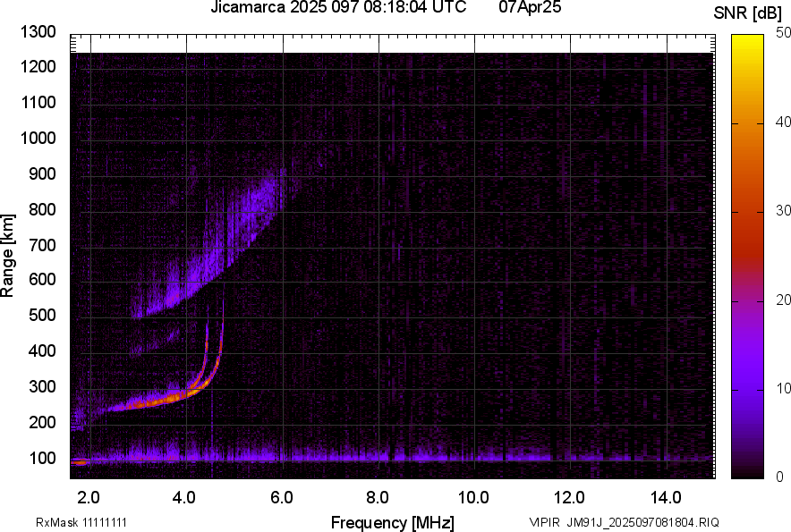Screen dimensions: 791x532
Task: Click the range tick label '400'
Action: click(x=42, y=350)
